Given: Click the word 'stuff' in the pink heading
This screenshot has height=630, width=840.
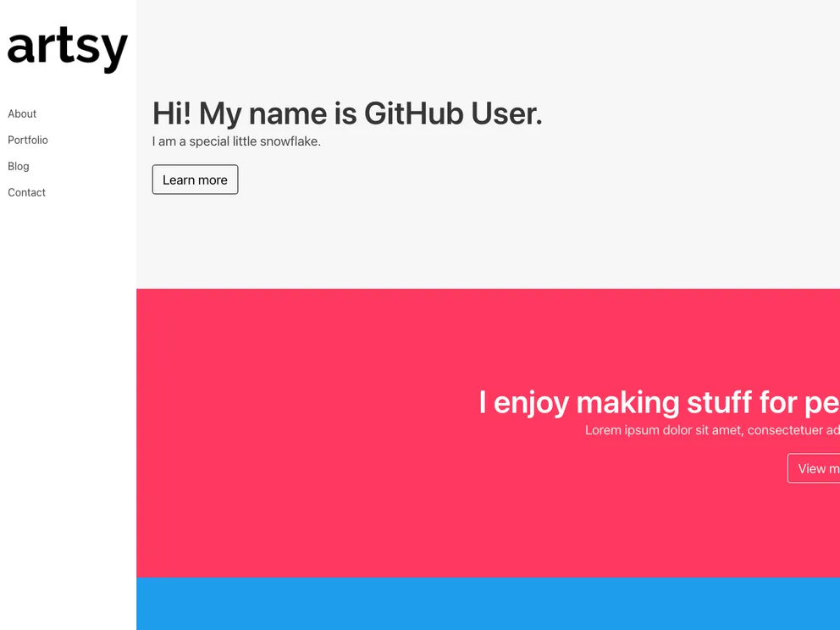Looking at the screenshot, I should tap(719, 402).
